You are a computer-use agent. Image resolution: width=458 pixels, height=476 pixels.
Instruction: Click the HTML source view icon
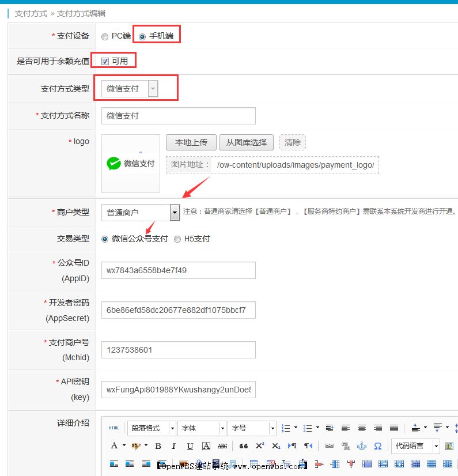pos(113,428)
